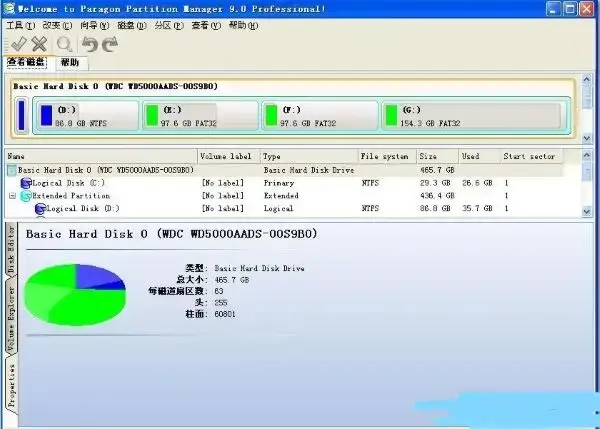600x429 pixels.
Task: Click the Basic Hard Disk Drive type cell
Action: coord(309,170)
